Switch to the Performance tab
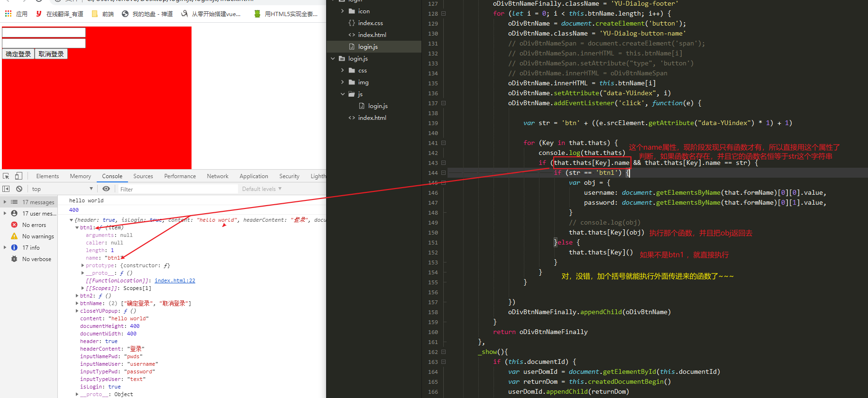Viewport: 868px width, 398px height. pos(180,176)
